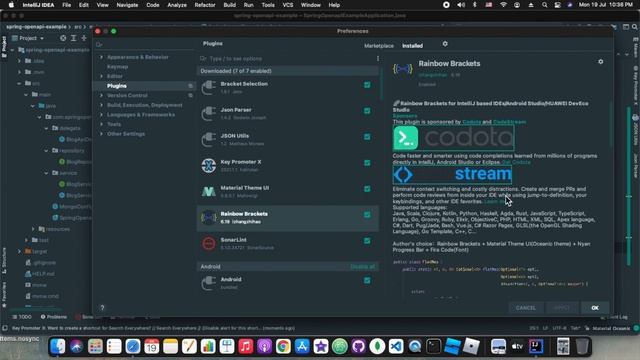Click the Disable all link for Android

tap(362, 267)
